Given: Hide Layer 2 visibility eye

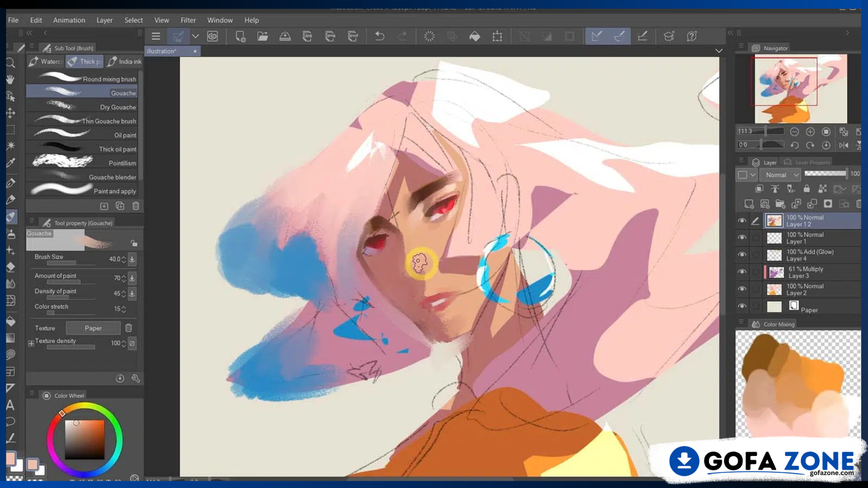Looking at the screenshot, I should coord(742,289).
